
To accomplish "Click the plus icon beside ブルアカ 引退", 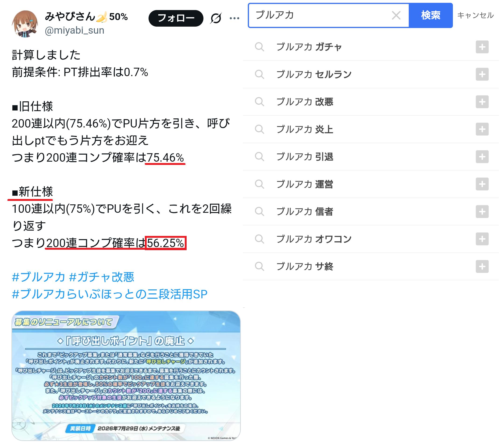I will [x=482, y=157].
